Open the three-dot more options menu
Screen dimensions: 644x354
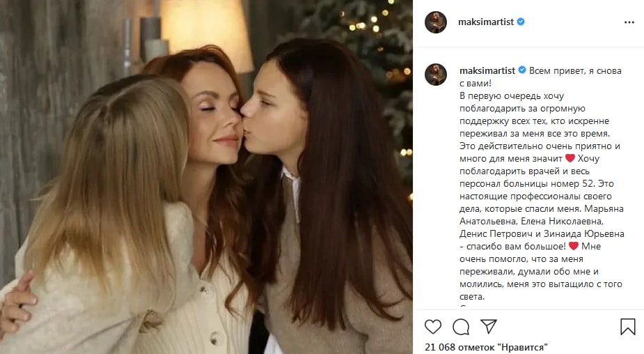coord(629,22)
